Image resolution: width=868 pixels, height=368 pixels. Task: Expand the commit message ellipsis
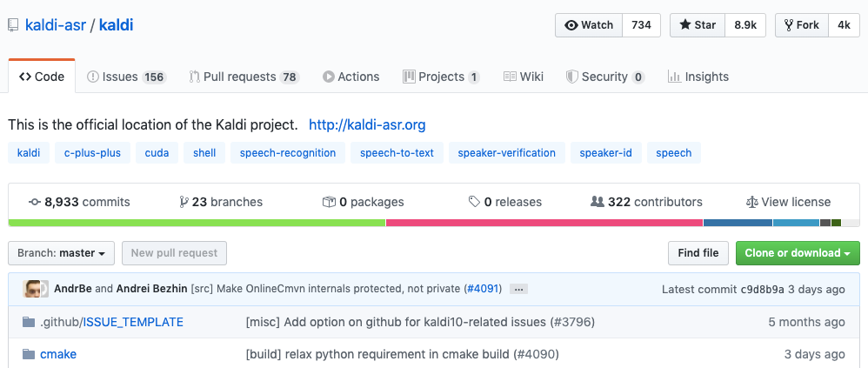click(518, 289)
